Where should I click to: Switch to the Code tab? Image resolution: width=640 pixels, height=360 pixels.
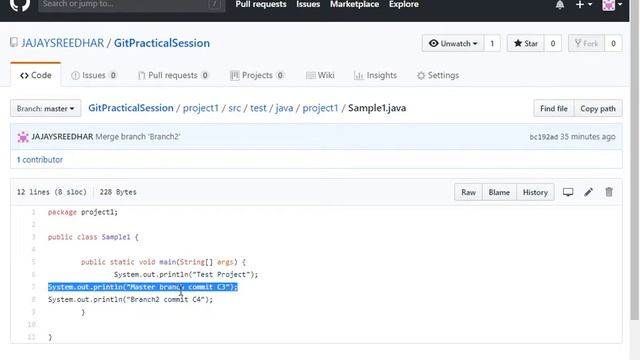click(x=36, y=75)
